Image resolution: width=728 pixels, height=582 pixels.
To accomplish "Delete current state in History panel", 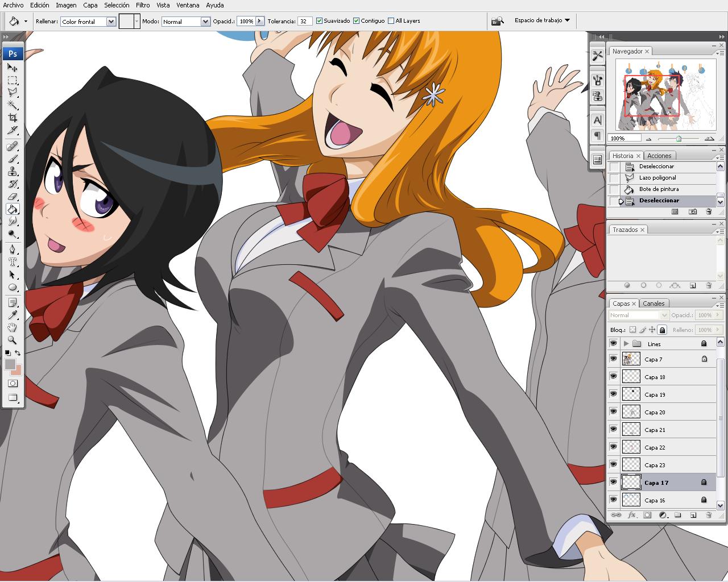I will pos(709,211).
